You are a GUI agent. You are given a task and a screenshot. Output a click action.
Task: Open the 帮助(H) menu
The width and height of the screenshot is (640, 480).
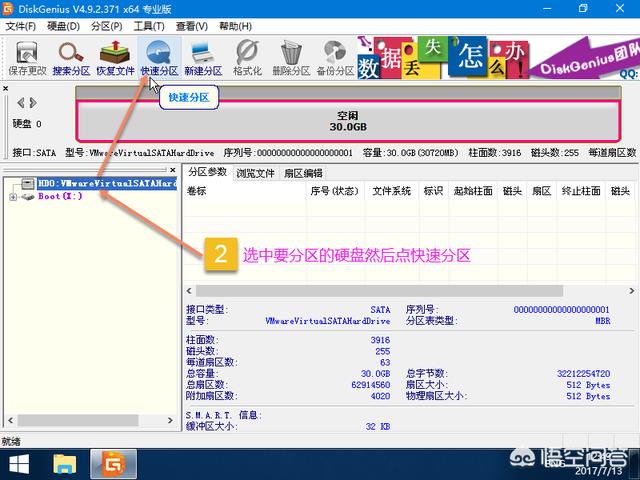tap(235, 27)
